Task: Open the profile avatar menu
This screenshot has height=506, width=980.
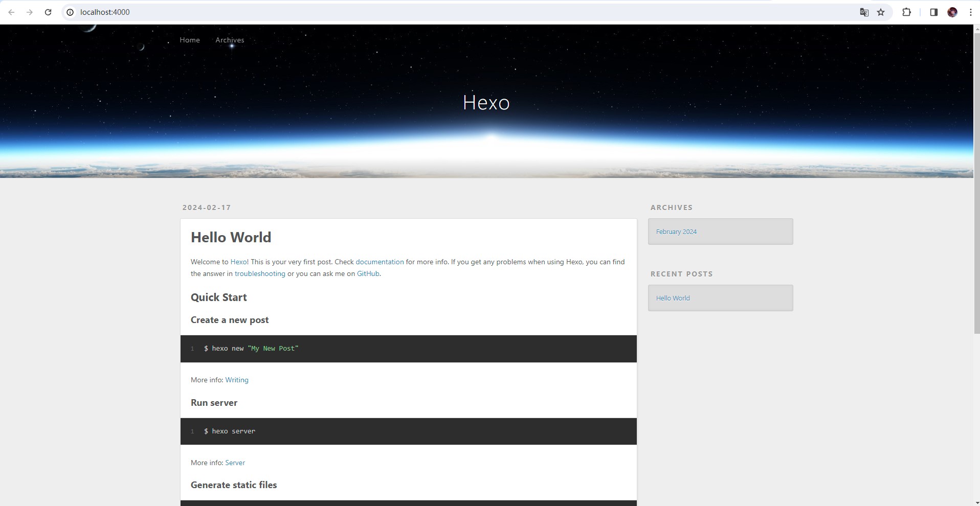Action: point(952,12)
